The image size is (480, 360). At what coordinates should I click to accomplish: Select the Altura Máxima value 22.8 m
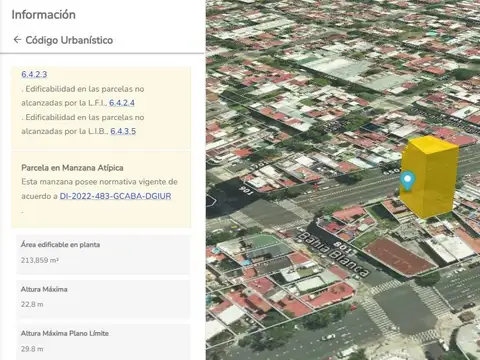pyautogui.click(x=32, y=304)
